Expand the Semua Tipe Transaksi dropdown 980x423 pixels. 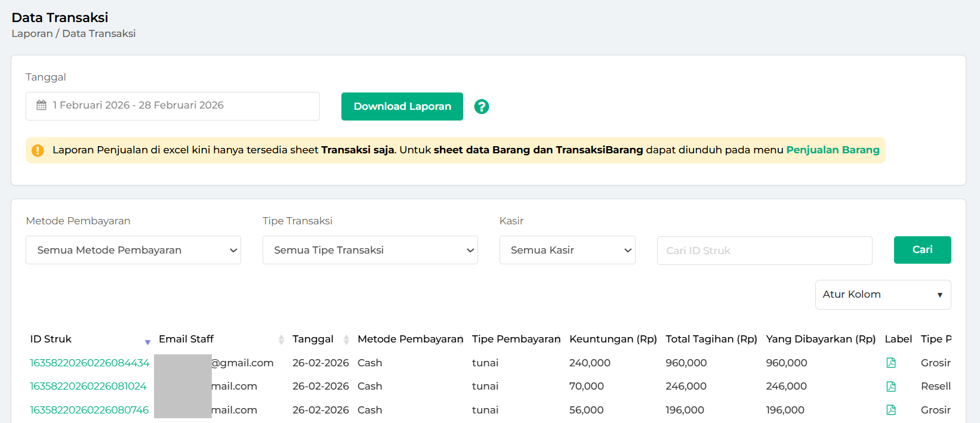click(x=370, y=250)
